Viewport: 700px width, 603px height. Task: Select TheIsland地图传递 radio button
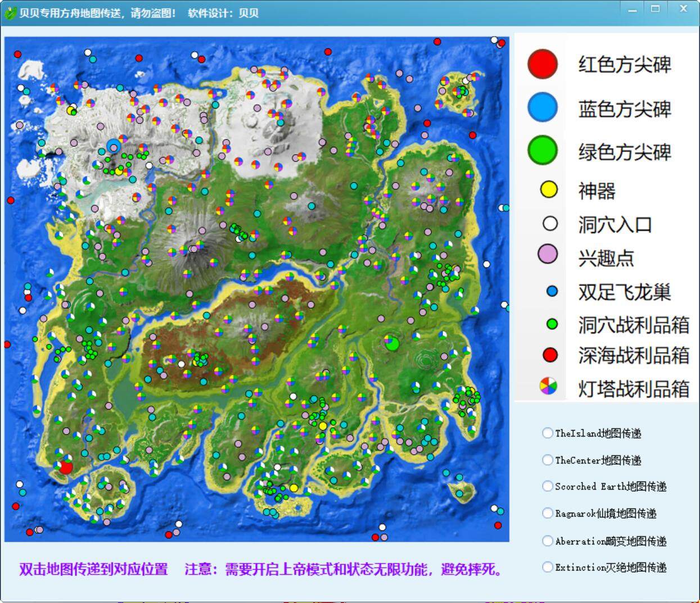tap(548, 433)
